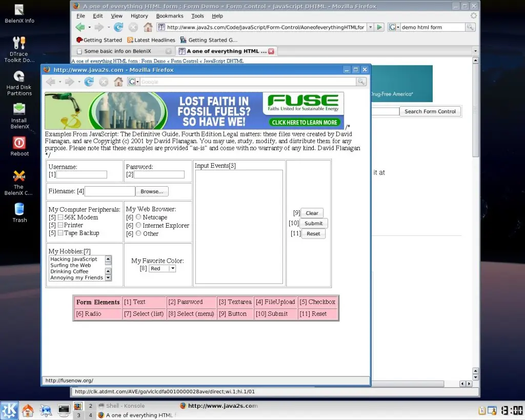Viewport: 525px width, 420px height.
Task: Open The BeleniX C... chat desktop icon
Action: pos(19,183)
